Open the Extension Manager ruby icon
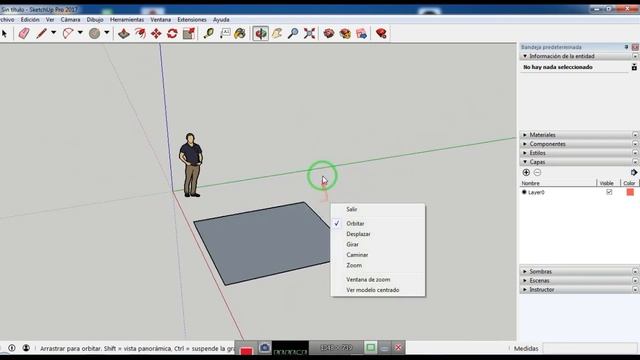Image resolution: width=640 pixels, height=360 pixels. 381,33
